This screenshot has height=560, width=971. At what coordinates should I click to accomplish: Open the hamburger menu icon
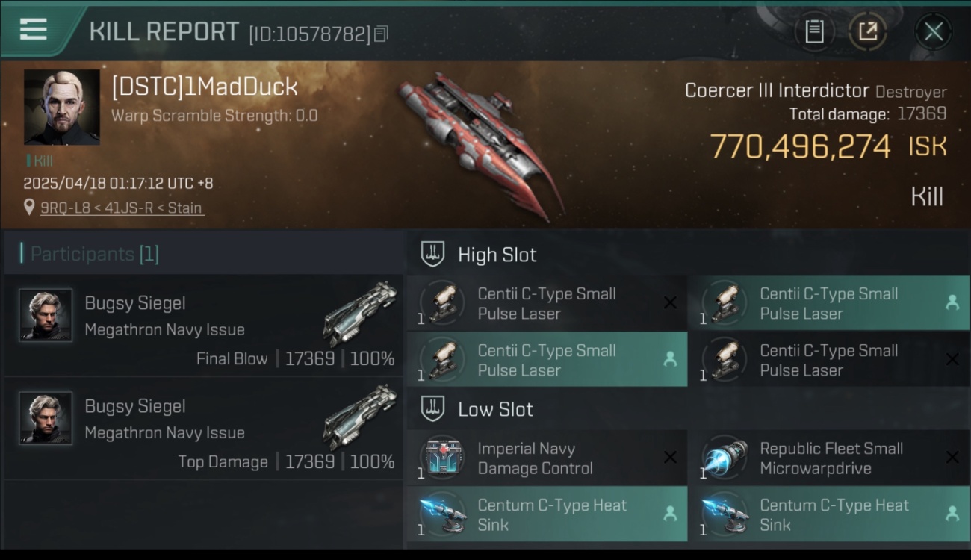(x=34, y=30)
